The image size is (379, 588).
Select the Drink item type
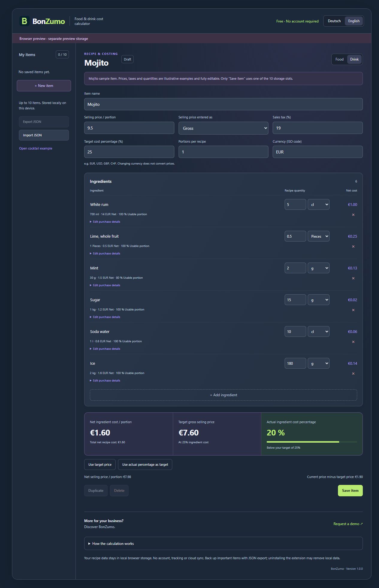[x=354, y=59]
